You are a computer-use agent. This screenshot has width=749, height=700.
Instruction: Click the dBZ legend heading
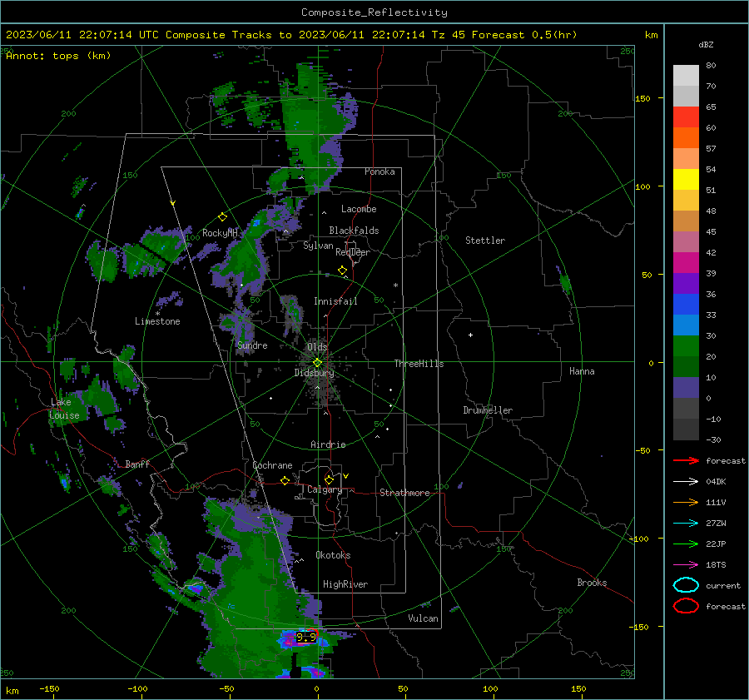point(706,44)
